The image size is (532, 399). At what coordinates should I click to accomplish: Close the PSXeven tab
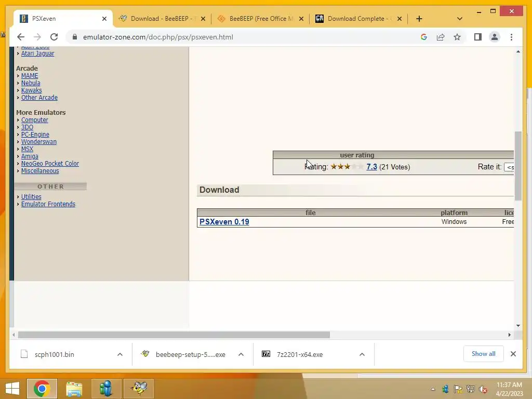(x=104, y=19)
